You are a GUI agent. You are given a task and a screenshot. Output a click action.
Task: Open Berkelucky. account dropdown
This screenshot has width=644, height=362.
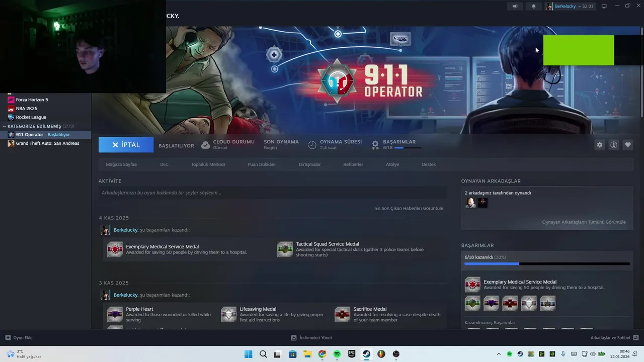[569, 6]
